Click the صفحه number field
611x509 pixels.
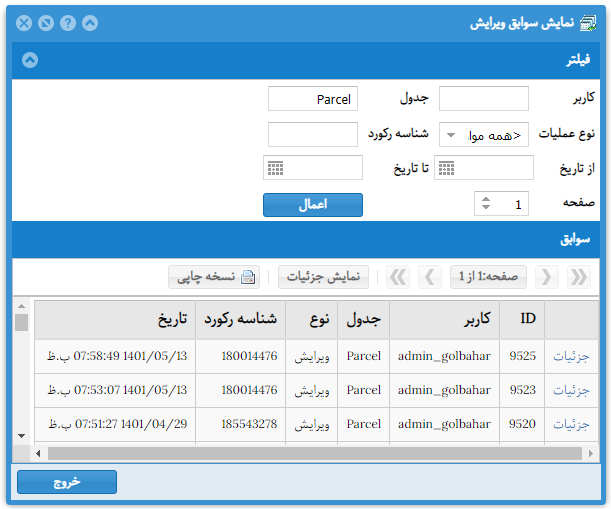(x=501, y=203)
